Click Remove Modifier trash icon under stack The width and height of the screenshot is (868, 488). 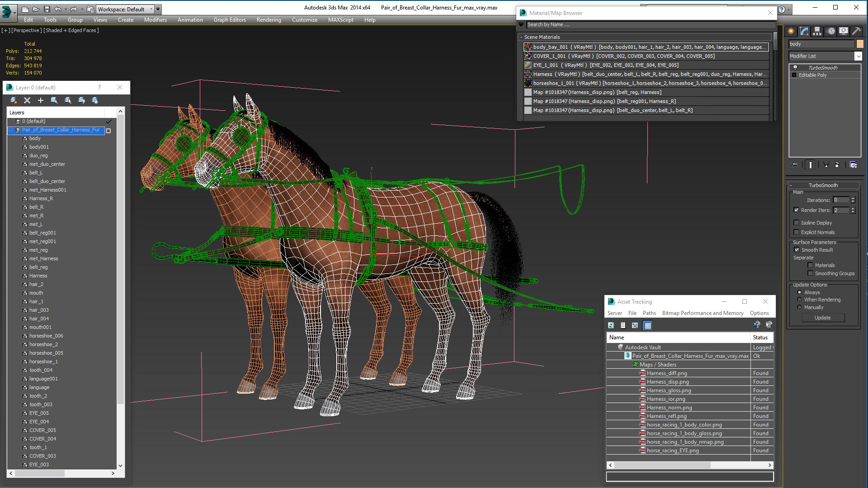pos(837,165)
